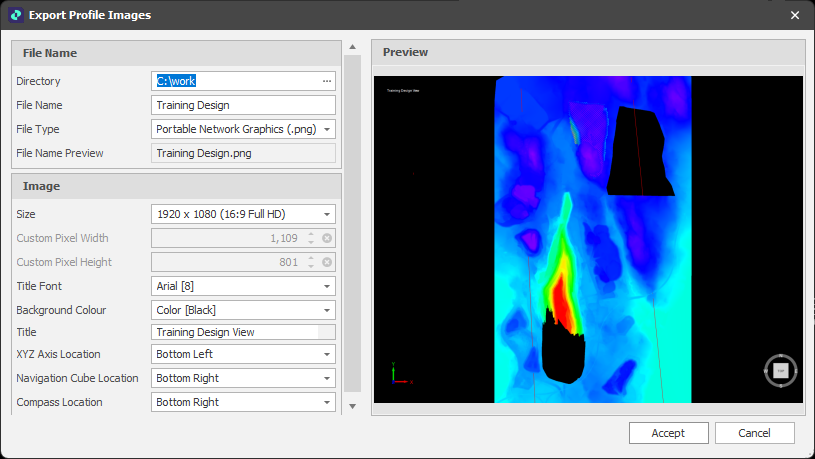Screen dimensions: 815x459
Task: Clear the Custom Pixel Width value
Action: (x=327, y=238)
